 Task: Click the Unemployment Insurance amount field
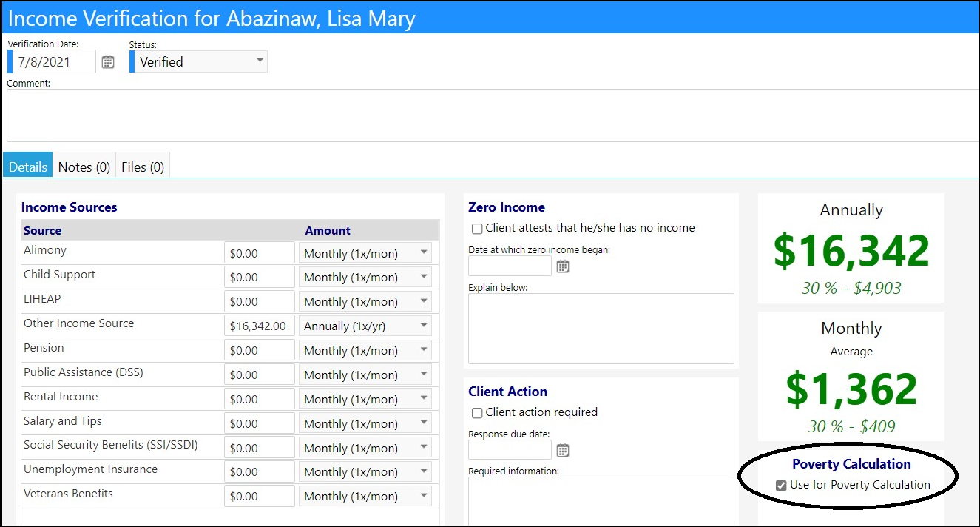click(x=260, y=471)
